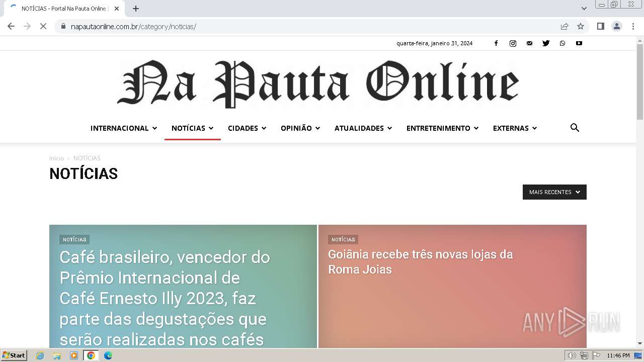
Task: Expand the ATUALIDADES menu
Action: pos(363,128)
